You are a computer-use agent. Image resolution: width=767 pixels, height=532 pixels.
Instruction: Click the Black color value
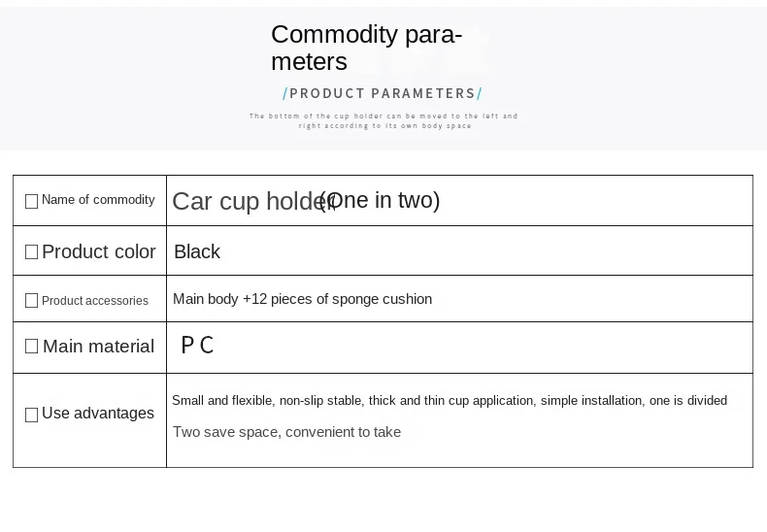(197, 251)
